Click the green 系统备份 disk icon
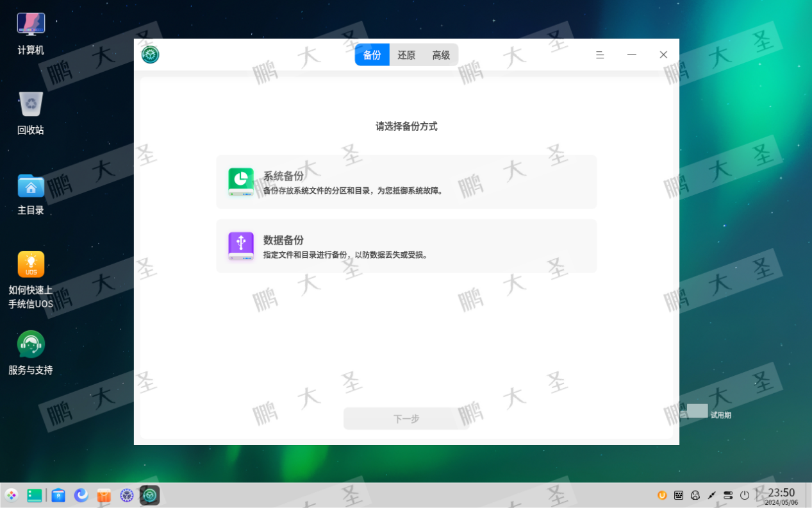The image size is (812, 508). click(241, 182)
